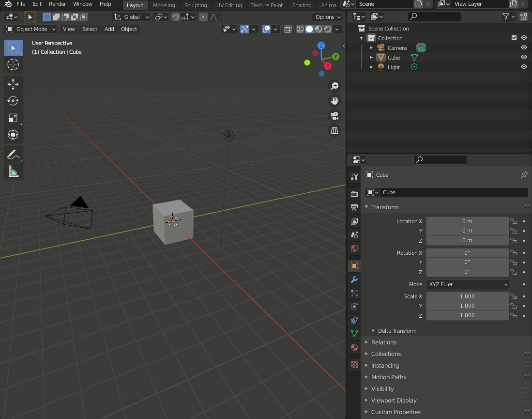Image resolution: width=532 pixels, height=419 pixels.
Task: Open the Object Constraints properties tab
Action: coord(354,320)
